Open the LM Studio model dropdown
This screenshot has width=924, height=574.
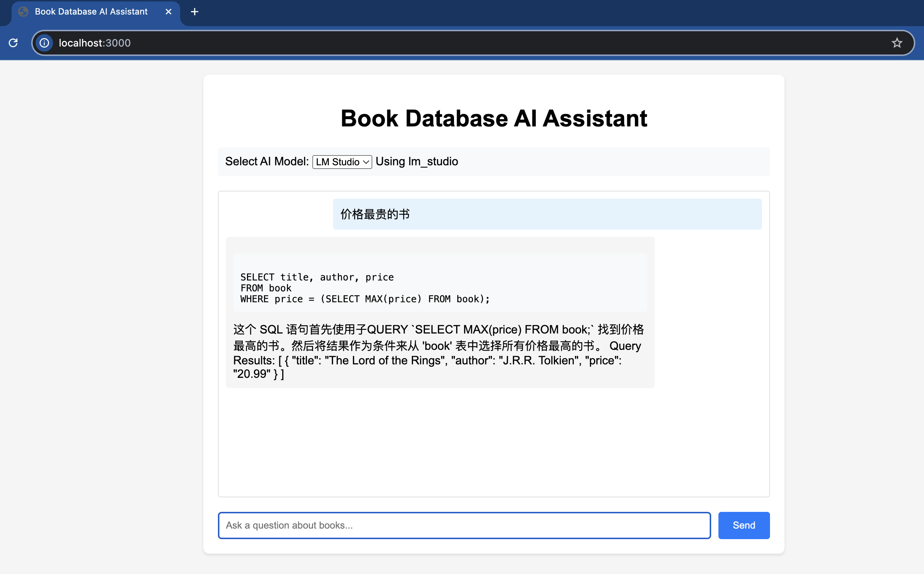click(341, 162)
